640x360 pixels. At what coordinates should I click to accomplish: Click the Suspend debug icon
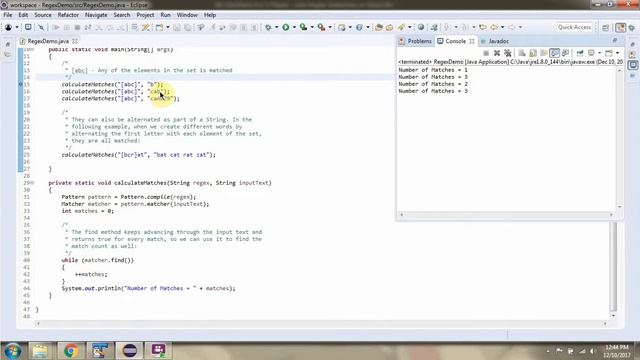point(67,27)
